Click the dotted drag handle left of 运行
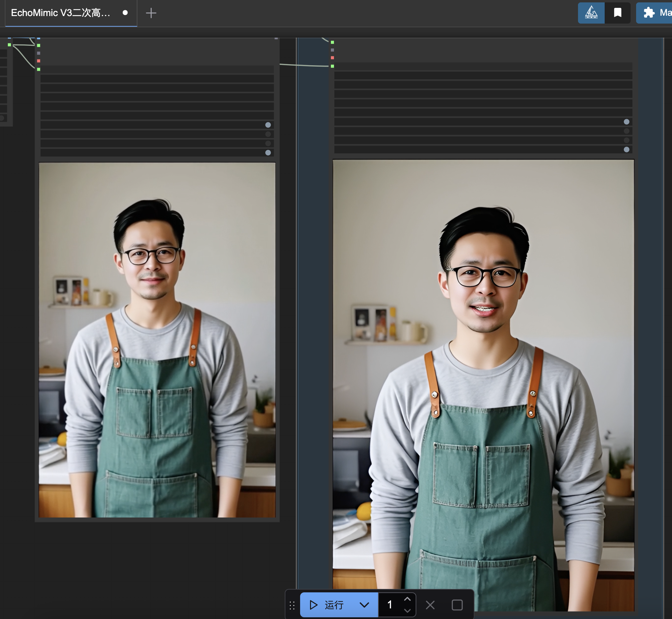672x619 pixels. (292, 606)
